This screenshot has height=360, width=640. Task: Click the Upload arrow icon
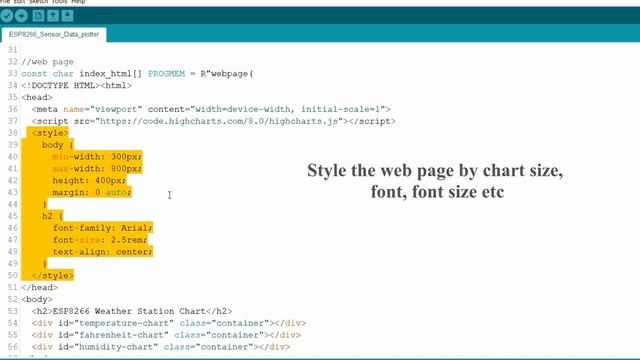pyautogui.click(x=21, y=16)
